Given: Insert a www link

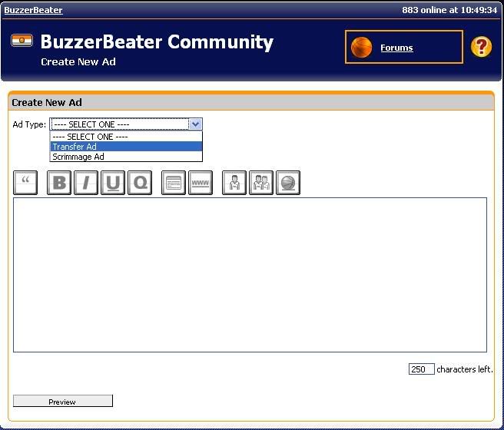Looking at the screenshot, I should pyautogui.click(x=201, y=183).
